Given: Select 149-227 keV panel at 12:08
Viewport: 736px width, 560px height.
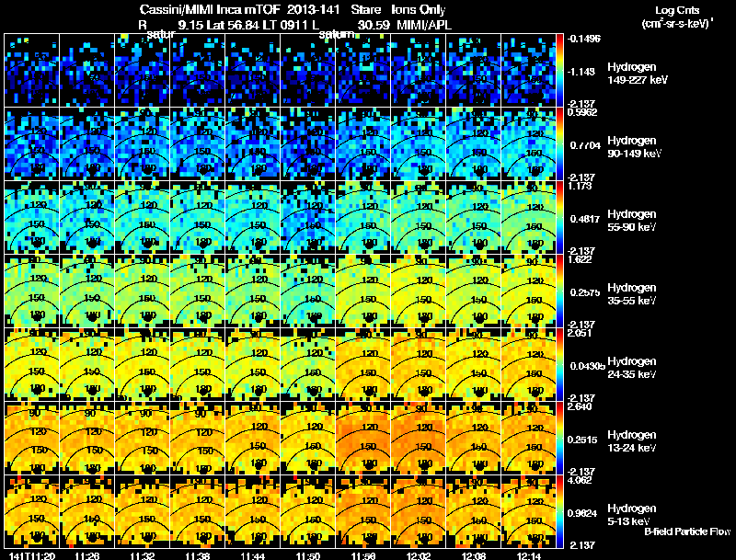Looking at the screenshot, I should tap(474, 71).
